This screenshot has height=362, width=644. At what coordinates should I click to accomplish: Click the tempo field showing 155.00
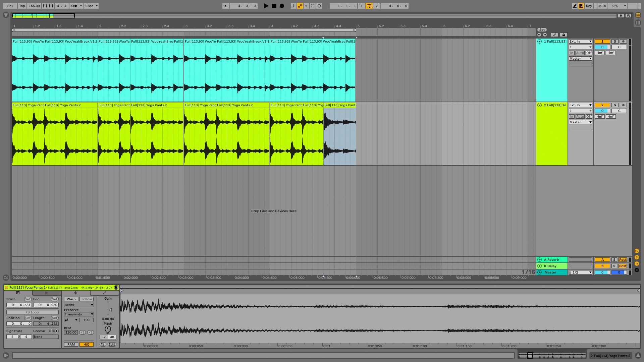(x=34, y=6)
